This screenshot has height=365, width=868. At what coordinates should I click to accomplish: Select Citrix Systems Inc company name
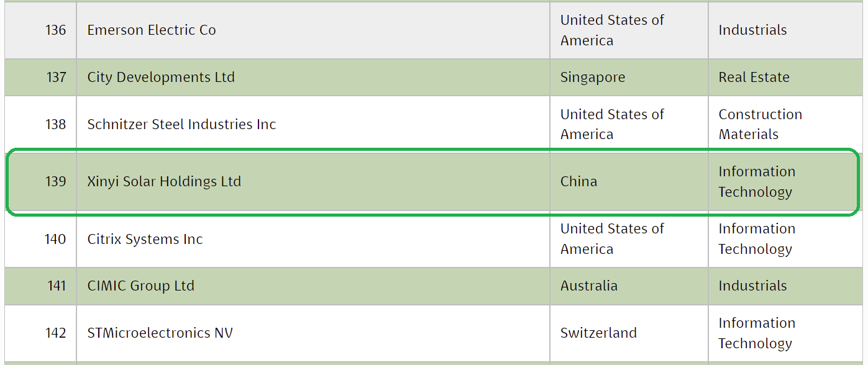click(x=145, y=240)
